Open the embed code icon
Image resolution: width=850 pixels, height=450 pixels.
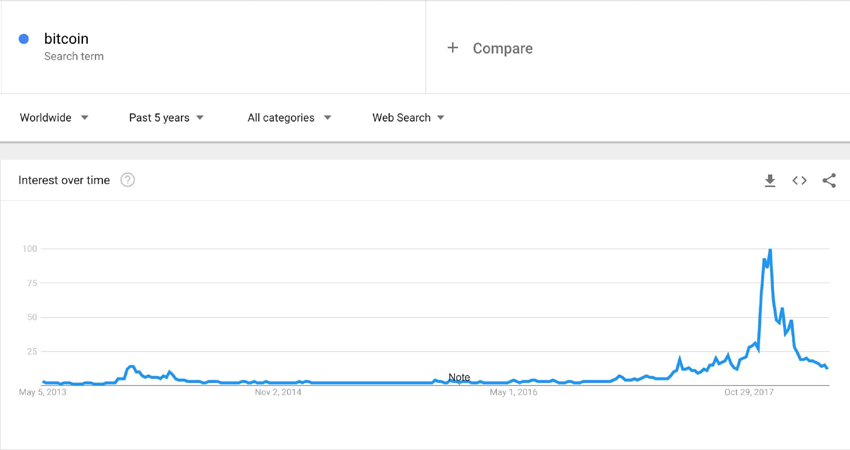click(x=800, y=181)
